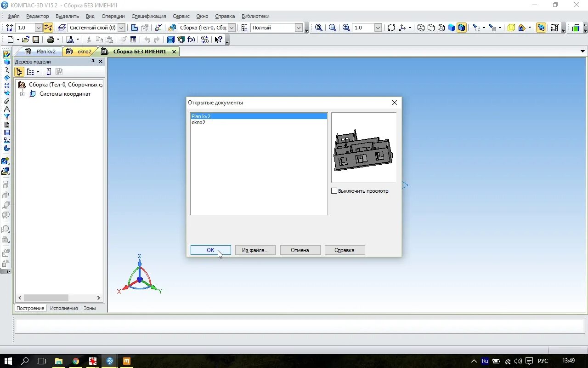
Task: Open Windows Start menu
Action: coord(8,361)
